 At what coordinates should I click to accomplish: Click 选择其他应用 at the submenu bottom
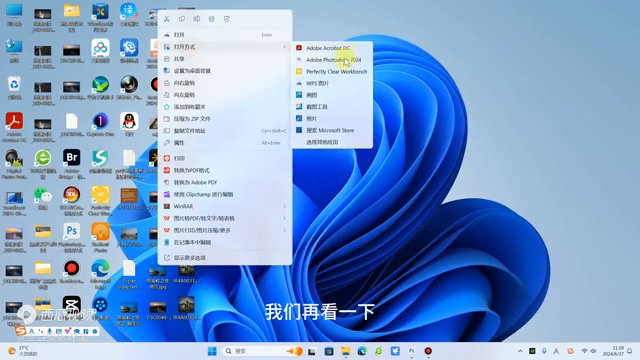[x=332, y=142]
